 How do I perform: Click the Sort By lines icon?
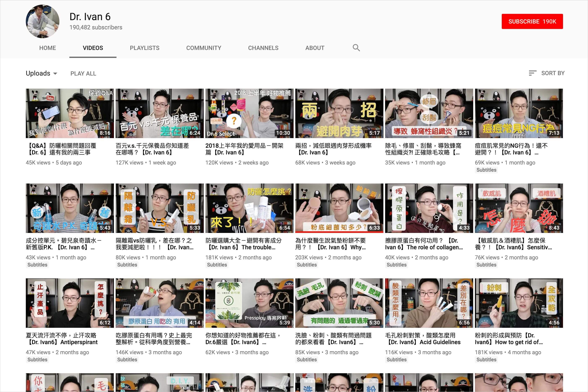pyautogui.click(x=533, y=73)
